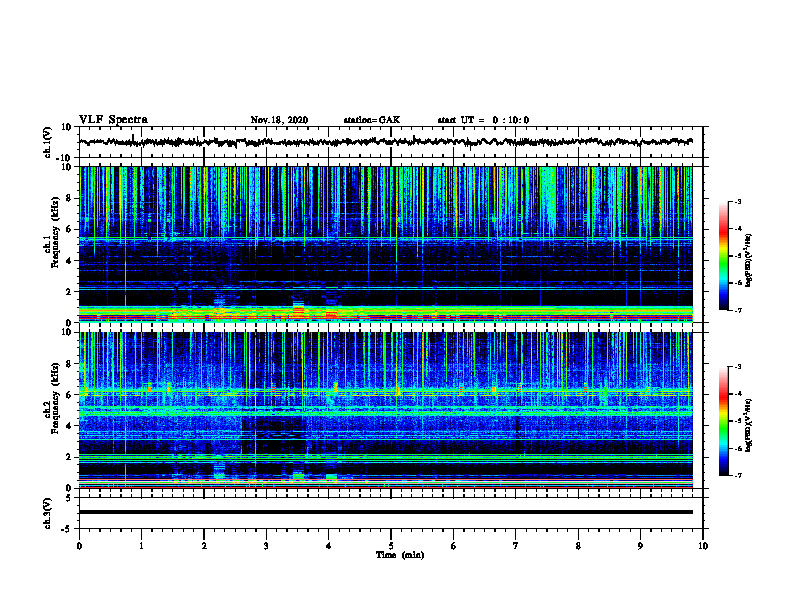Click the "-7" label of ch.1 color bar

pos(737,310)
